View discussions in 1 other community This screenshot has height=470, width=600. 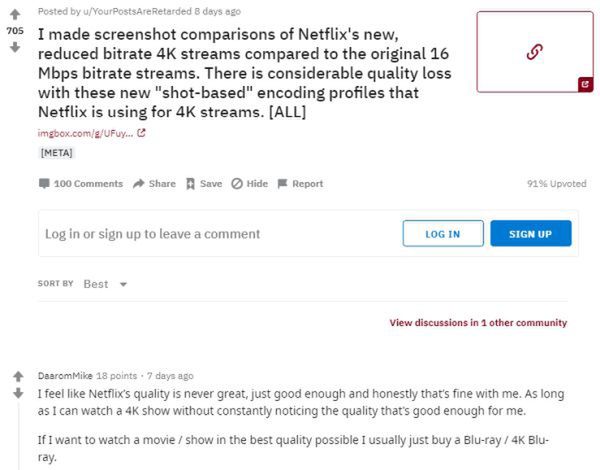pos(478,323)
